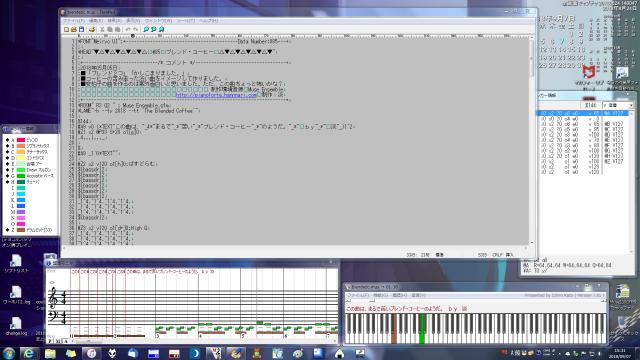Image resolution: width=640 pixels, height=360 pixels.
Task: Click the Save floppy disk icon
Action: pyautogui.click(x=81, y=29)
